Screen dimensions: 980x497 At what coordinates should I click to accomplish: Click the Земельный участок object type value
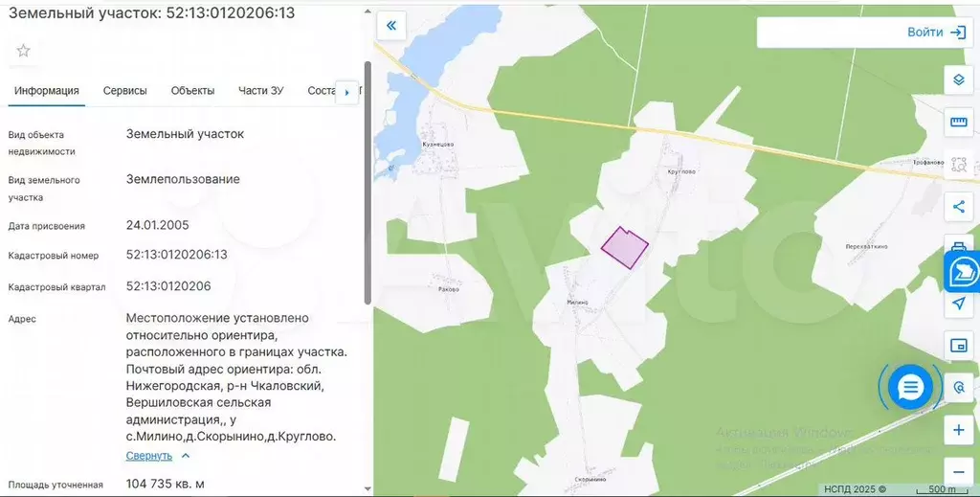point(185,134)
